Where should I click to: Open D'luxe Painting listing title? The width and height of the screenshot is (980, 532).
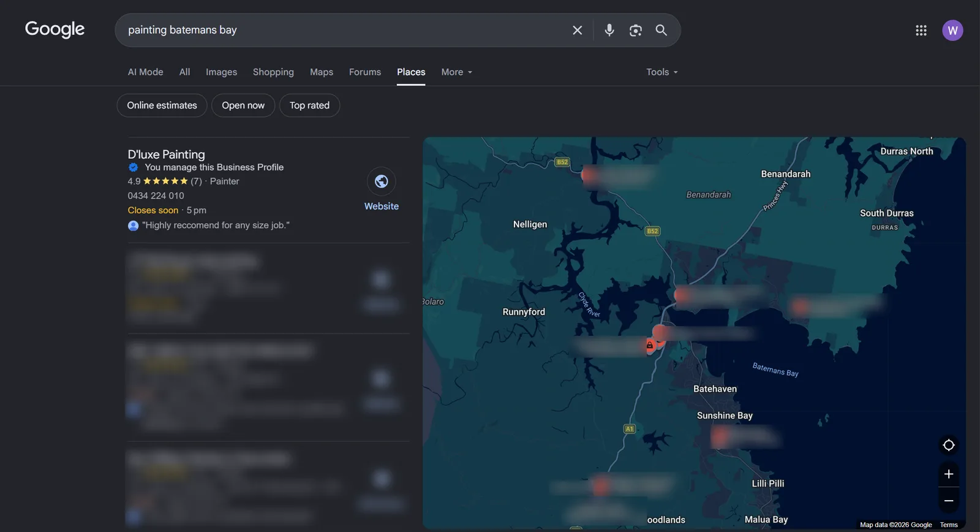[x=166, y=154]
